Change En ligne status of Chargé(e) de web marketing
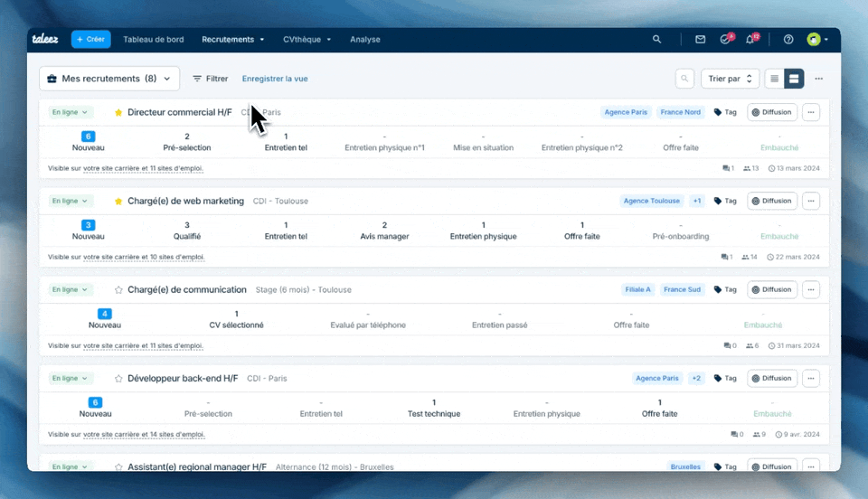This screenshot has width=868, height=499. point(70,201)
